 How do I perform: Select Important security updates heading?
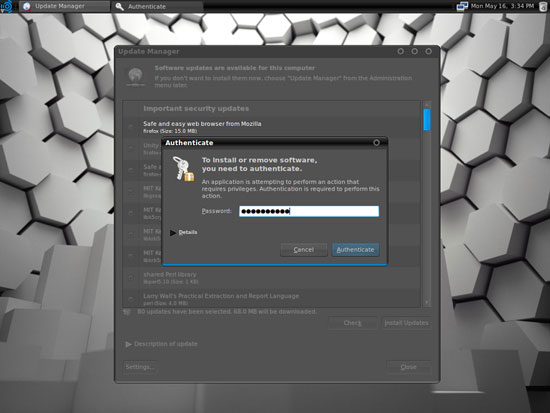[196, 108]
